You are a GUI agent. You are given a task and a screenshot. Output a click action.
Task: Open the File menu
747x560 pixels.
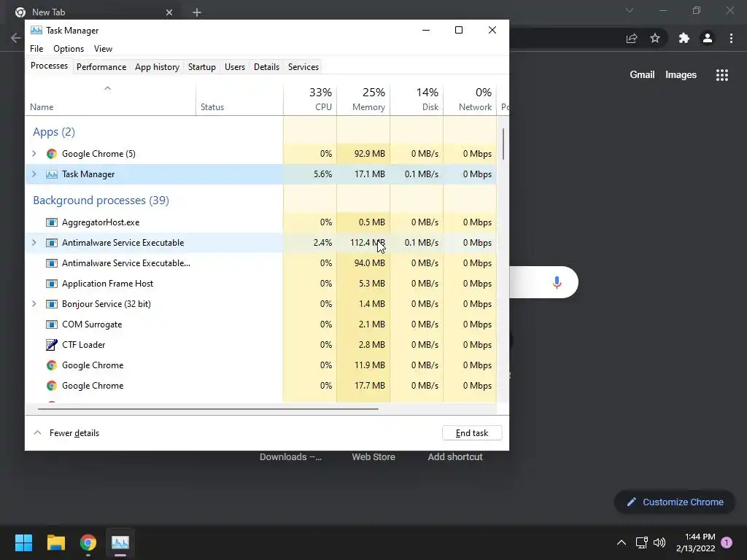coord(36,49)
